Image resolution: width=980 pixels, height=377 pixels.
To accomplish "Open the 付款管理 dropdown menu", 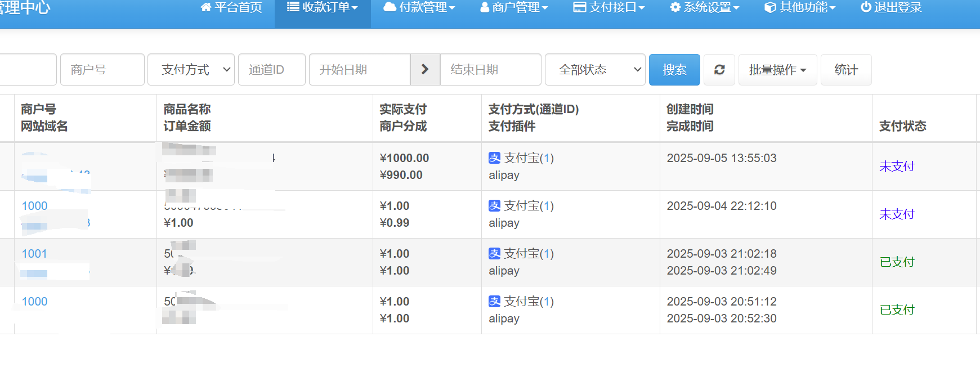I will click(419, 7).
